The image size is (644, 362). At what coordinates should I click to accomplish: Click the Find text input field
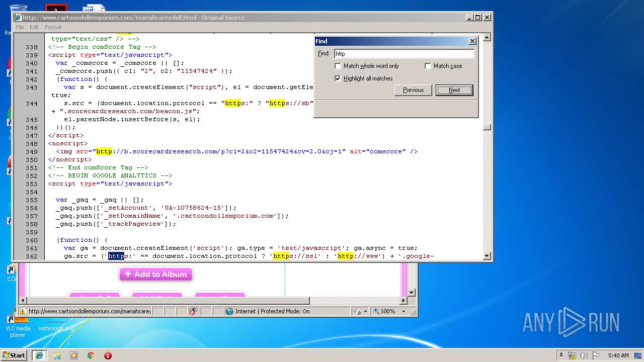[x=404, y=54]
